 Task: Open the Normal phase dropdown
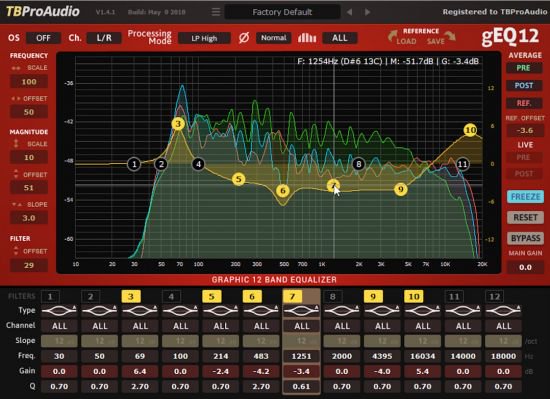pyautogui.click(x=274, y=38)
